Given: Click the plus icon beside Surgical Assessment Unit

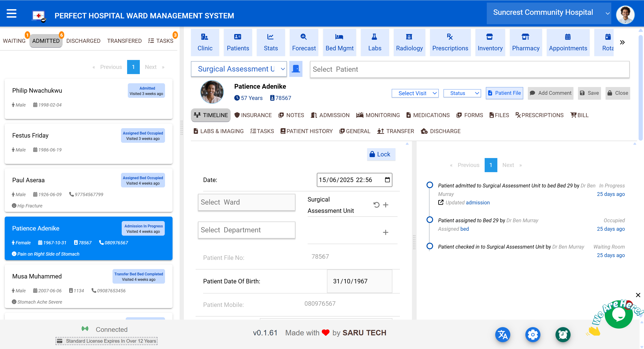Looking at the screenshot, I should coord(386,205).
